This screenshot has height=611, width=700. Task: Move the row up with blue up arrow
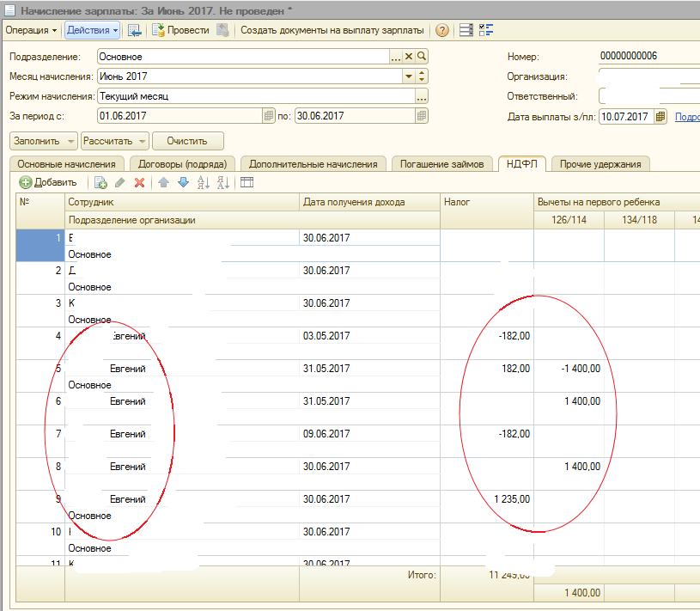163,182
